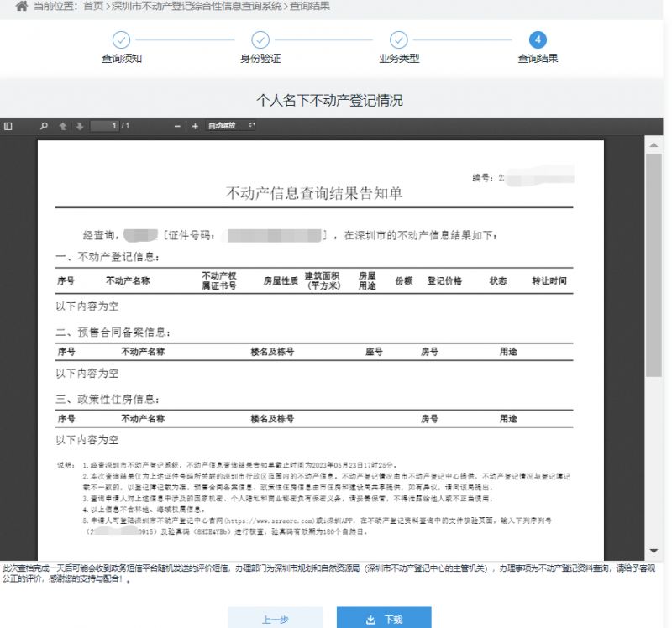Click section heading 三、政策性住房信息
672x628 pixels.
coord(108,400)
